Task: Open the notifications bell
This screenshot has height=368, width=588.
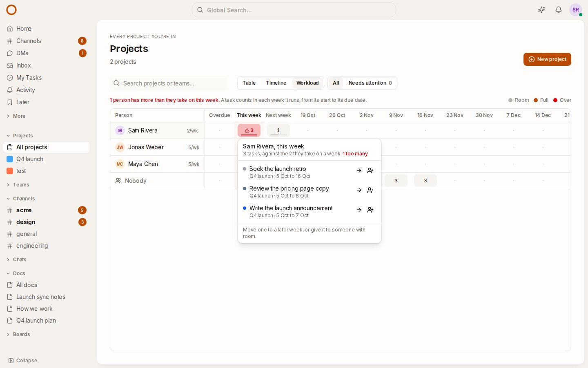Action: pyautogui.click(x=559, y=10)
